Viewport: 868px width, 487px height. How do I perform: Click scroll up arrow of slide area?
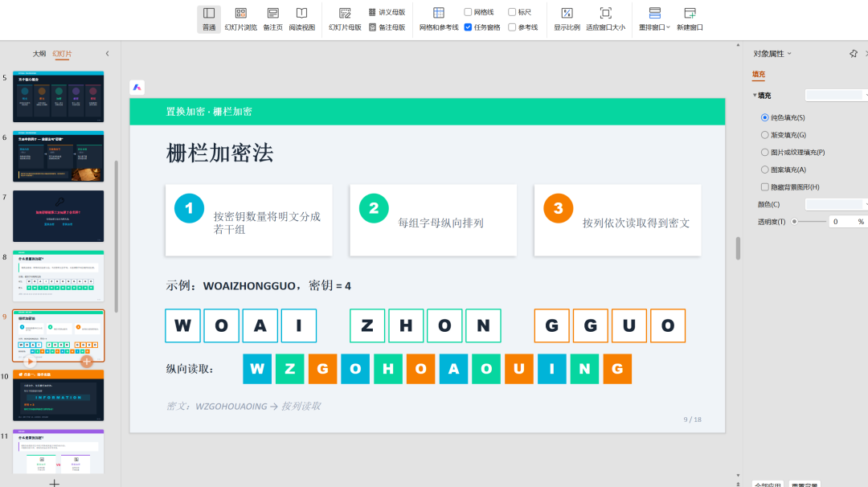738,45
